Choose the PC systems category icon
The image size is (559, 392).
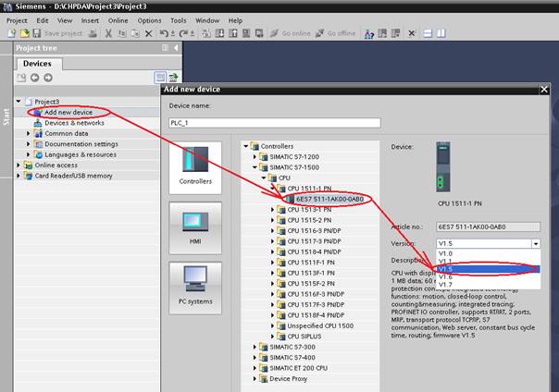(x=195, y=287)
